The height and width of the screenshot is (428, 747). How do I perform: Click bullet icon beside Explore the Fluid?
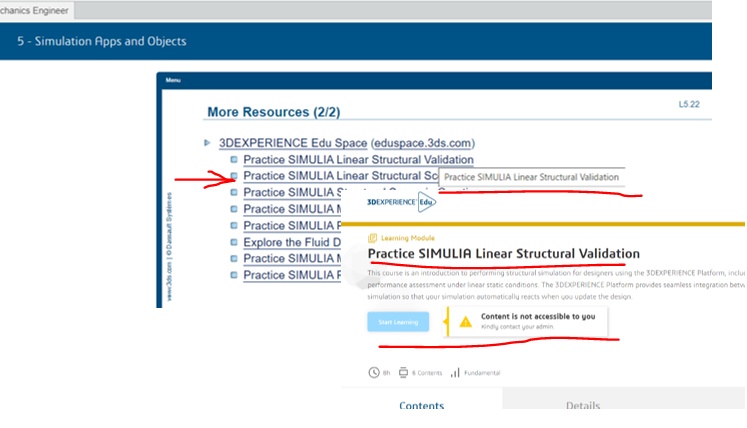(233, 242)
